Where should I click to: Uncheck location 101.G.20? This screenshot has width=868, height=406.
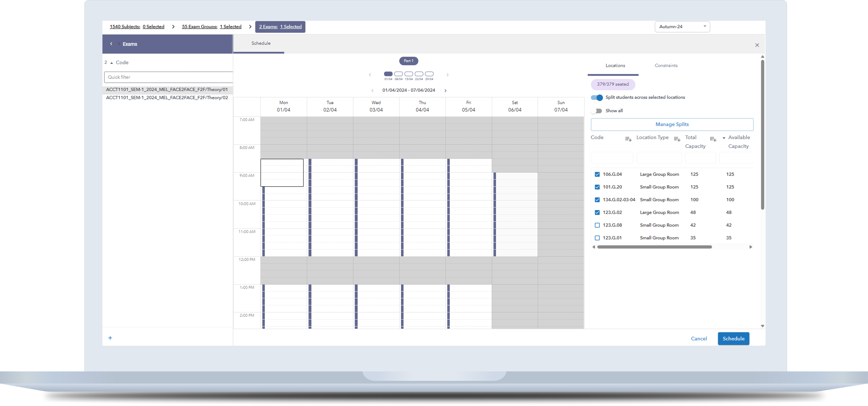pyautogui.click(x=597, y=187)
